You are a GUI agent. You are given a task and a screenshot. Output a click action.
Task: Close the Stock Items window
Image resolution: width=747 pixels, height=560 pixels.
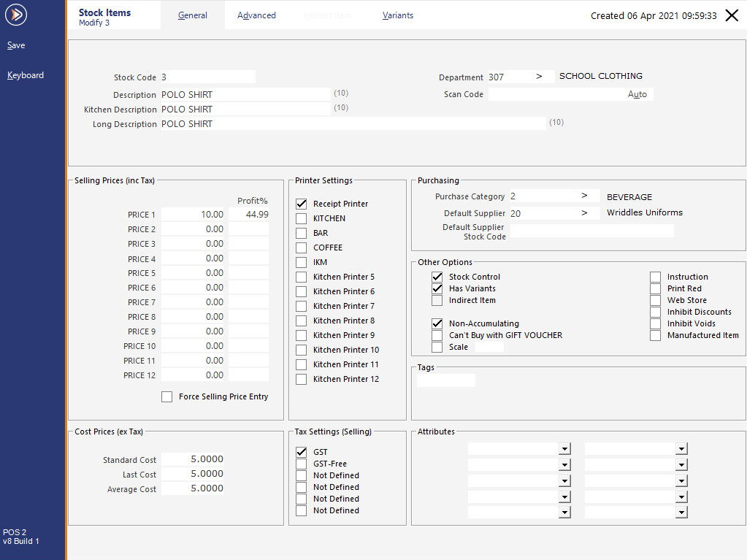(732, 15)
